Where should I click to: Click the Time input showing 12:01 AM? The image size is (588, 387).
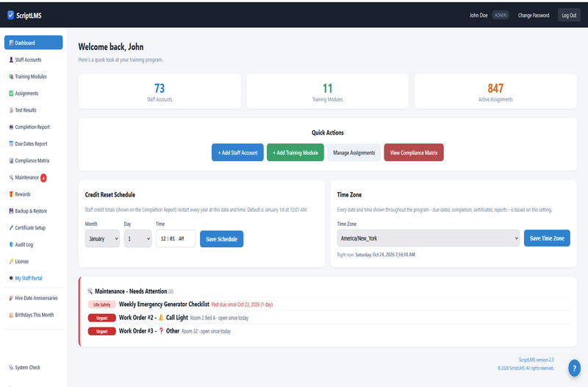[176, 238]
